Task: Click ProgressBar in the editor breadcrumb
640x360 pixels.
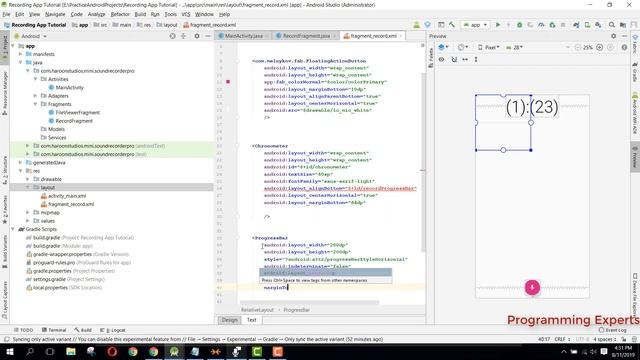Action: pos(296,310)
